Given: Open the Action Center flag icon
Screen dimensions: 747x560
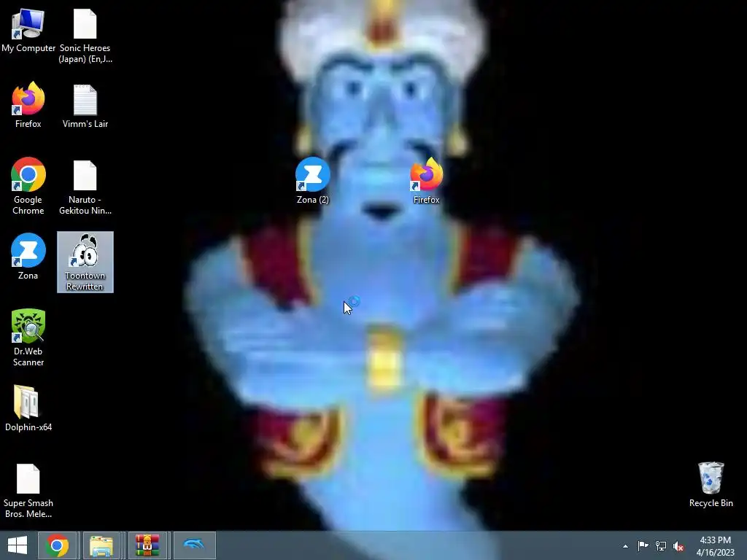Looking at the screenshot, I should pos(643,545).
